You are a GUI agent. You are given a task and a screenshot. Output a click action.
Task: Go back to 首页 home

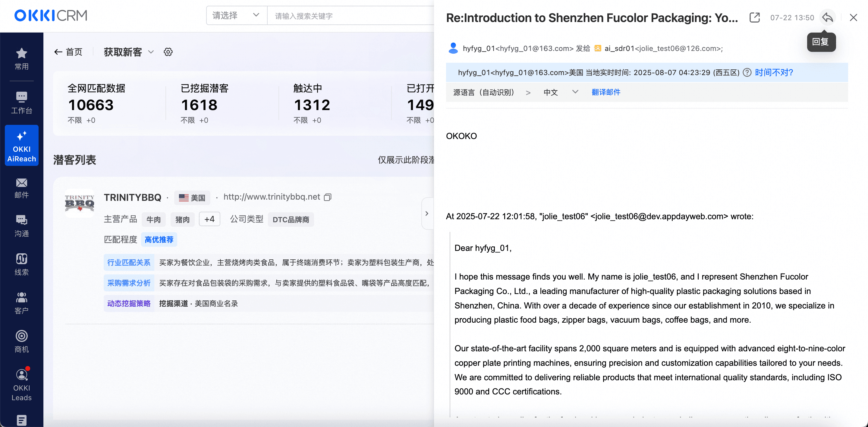pyautogui.click(x=68, y=52)
